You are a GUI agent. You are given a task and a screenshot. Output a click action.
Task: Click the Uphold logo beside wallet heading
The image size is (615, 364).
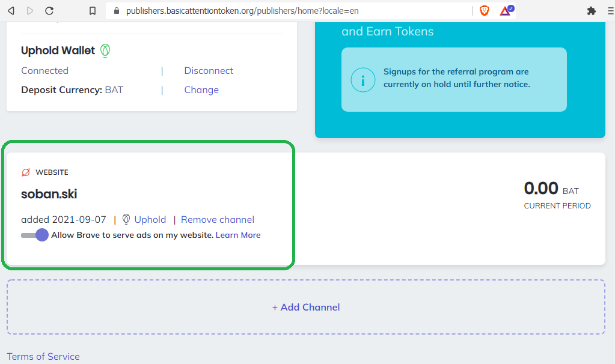point(105,51)
